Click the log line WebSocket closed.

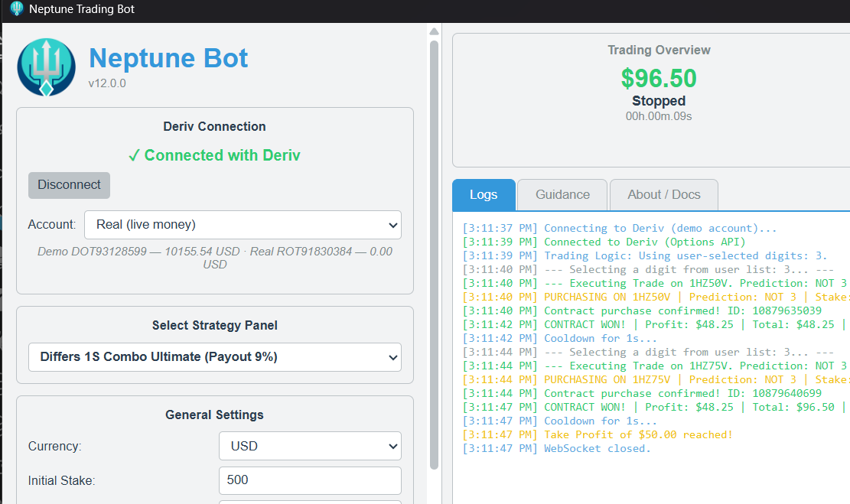[x=556, y=449]
